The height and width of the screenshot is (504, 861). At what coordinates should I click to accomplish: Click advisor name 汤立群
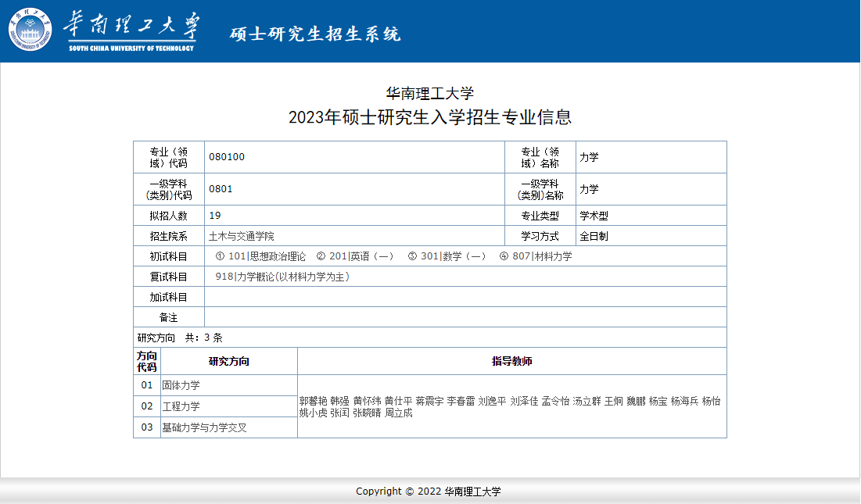(x=587, y=401)
